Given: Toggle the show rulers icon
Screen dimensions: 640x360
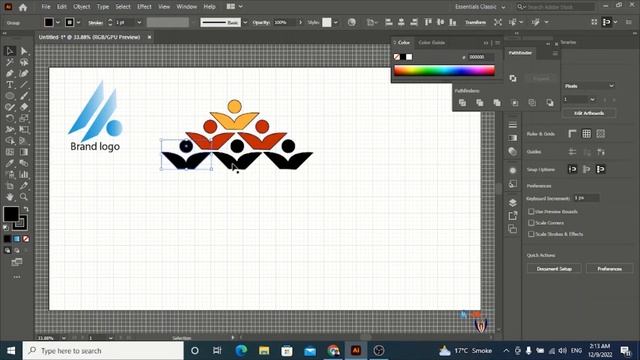Looking at the screenshot, I should 573,133.
